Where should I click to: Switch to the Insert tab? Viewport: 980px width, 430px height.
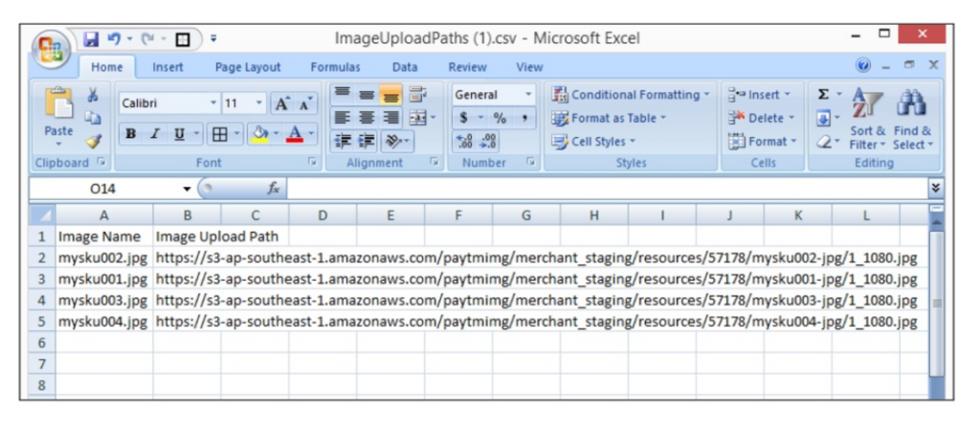tap(168, 67)
